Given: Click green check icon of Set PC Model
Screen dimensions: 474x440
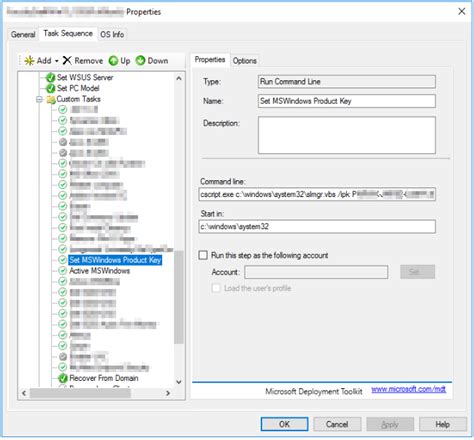Looking at the screenshot, I should click(x=51, y=88).
